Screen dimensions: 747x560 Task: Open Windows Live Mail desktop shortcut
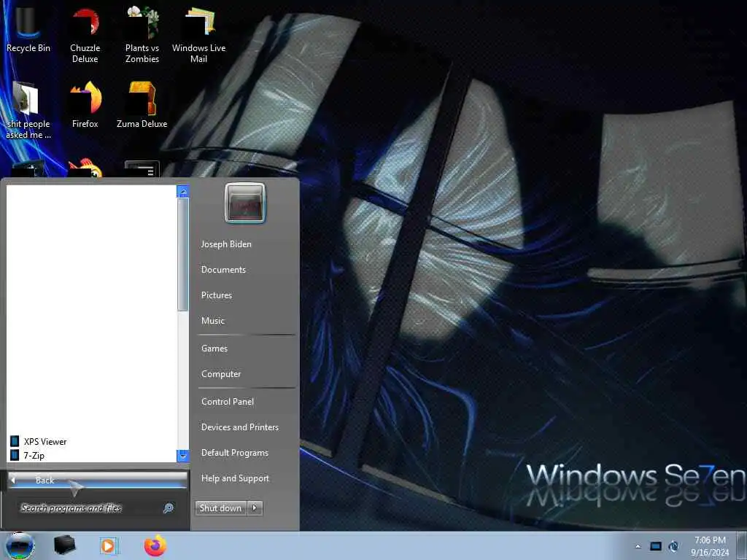[x=198, y=36]
